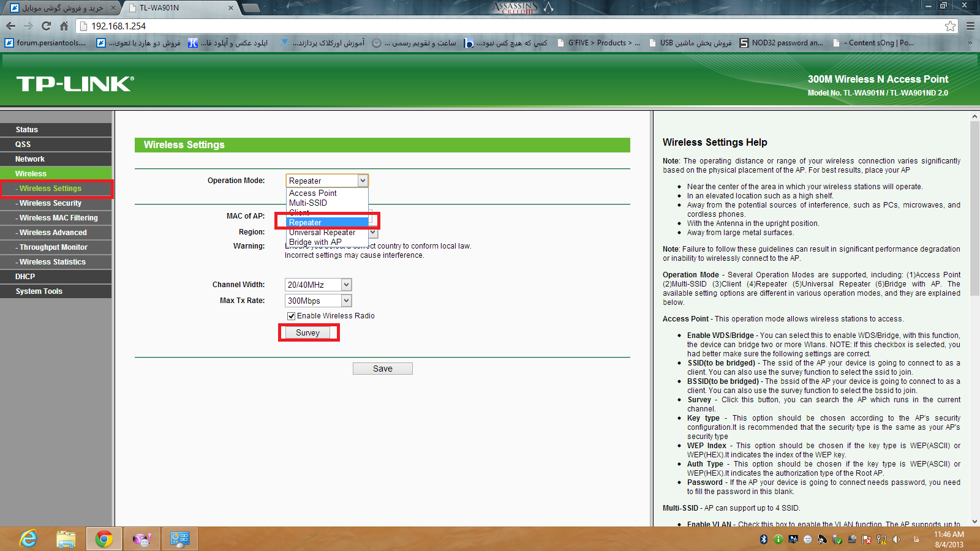Choose Universal Repeater in operation mode list
The width and height of the screenshot is (980, 551).
pos(327,232)
